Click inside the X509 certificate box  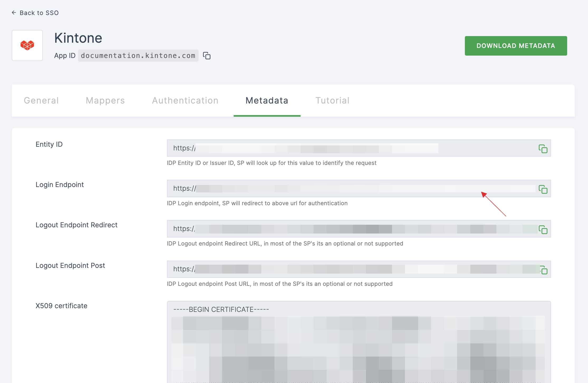click(359, 342)
